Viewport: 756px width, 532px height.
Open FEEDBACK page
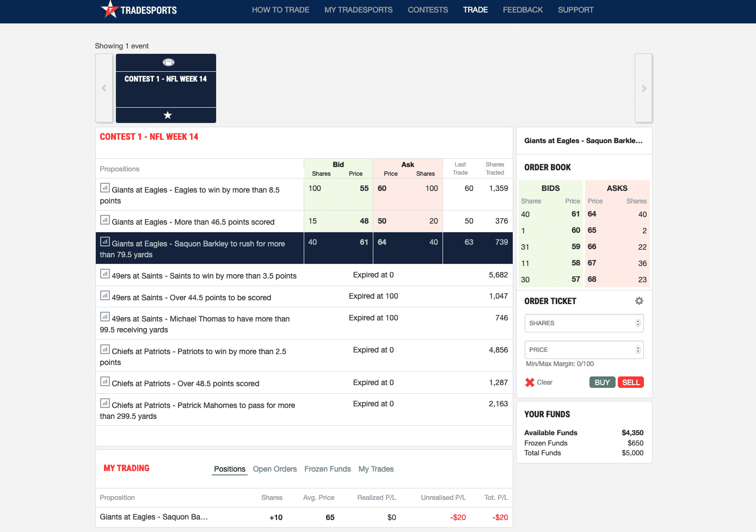pos(523,10)
